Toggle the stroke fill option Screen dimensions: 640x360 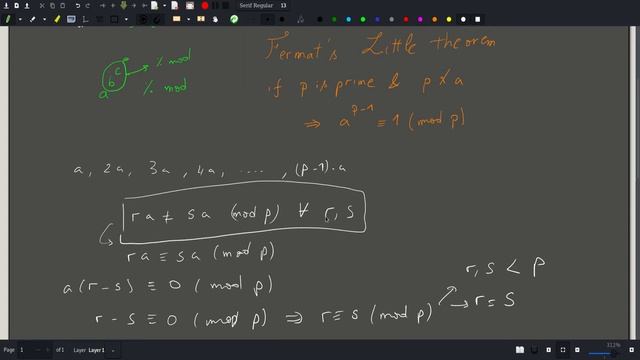[157, 19]
